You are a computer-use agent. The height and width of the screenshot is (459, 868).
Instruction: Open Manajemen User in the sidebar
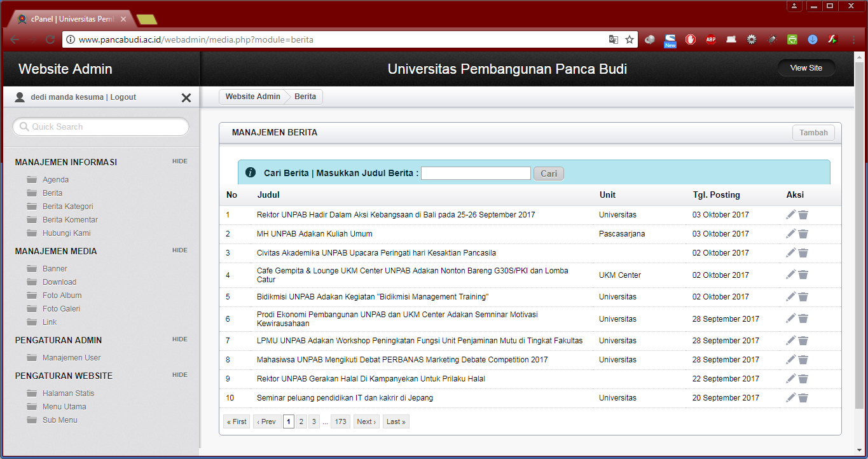[x=71, y=358]
